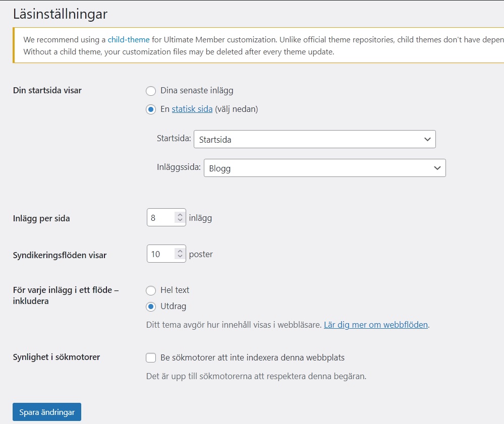Viewport: 504px width, 424px height.
Task: Raise Syndikeringsflöden count using up arrow
Action: click(180, 251)
